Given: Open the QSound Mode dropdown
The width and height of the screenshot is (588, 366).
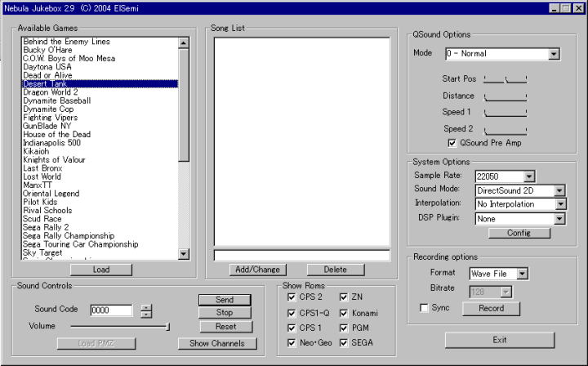Looking at the screenshot, I should 554,54.
